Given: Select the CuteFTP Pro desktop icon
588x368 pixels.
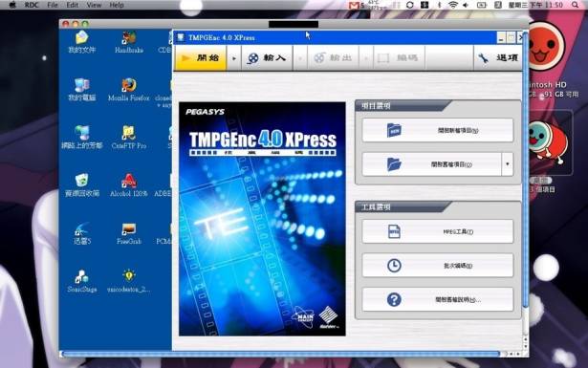Looking at the screenshot, I should click(129, 138).
